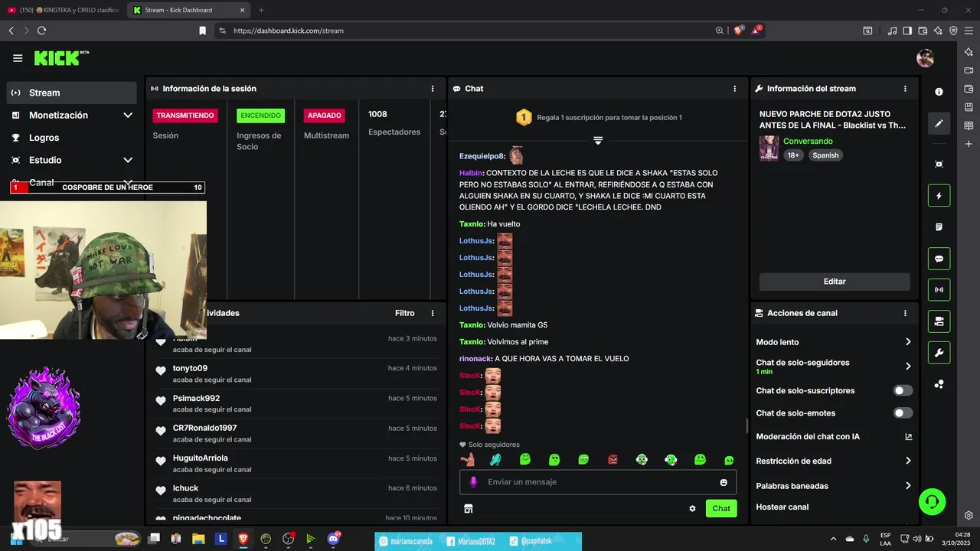The width and height of the screenshot is (980, 551).
Task: Open the profile avatar at top right
Action: pyautogui.click(x=925, y=58)
